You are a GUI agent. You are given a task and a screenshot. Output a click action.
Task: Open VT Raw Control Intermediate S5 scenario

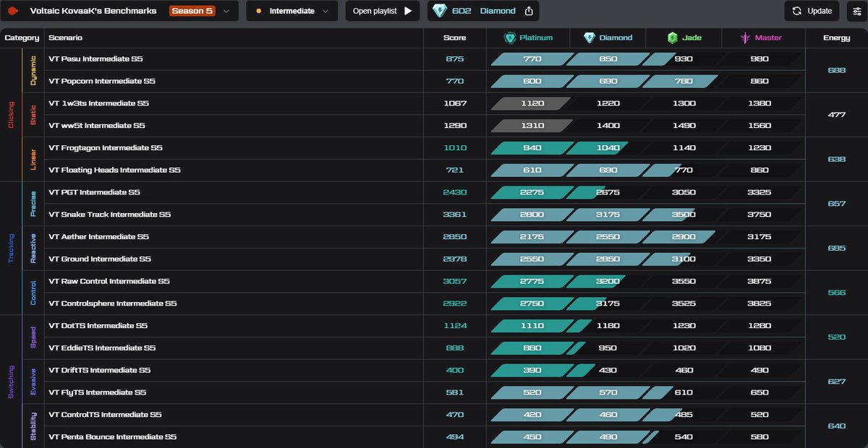click(109, 281)
